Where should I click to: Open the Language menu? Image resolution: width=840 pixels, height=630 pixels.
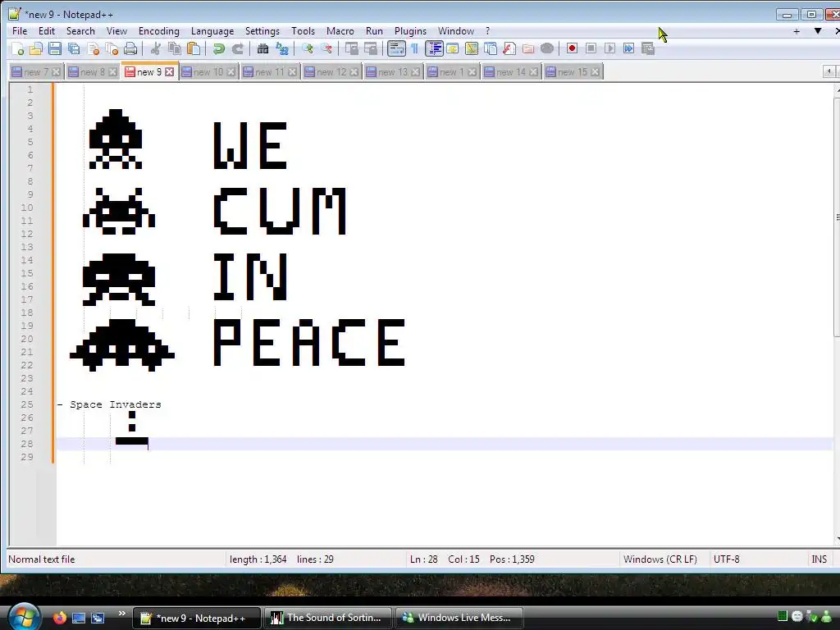tap(212, 31)
